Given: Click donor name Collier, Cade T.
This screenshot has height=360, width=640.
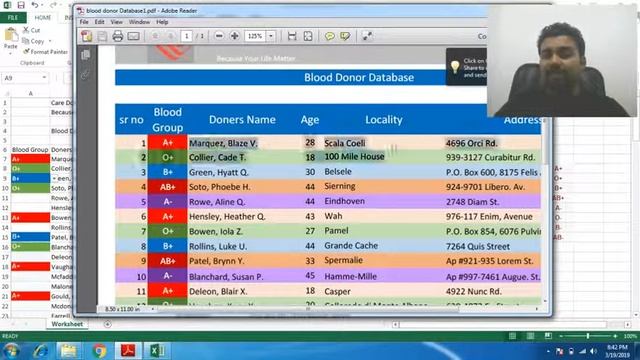Looking at the screenshot, I should click(218, 158).
